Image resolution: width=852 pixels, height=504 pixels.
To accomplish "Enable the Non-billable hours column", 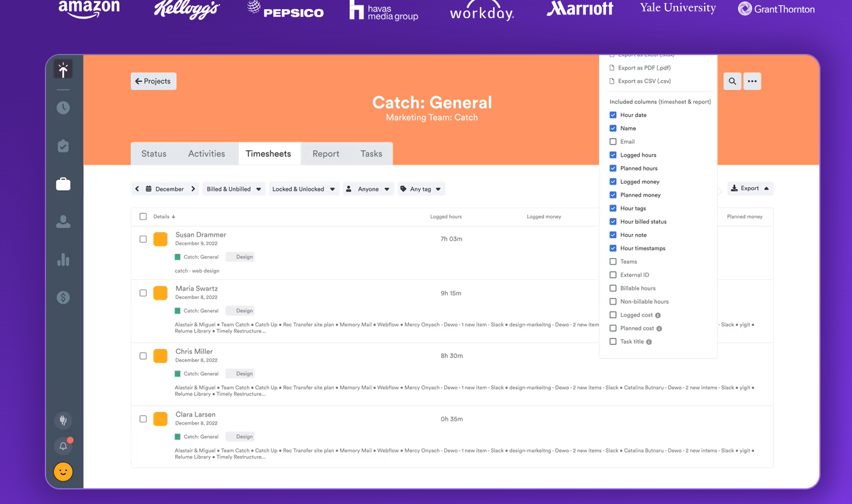I will [x=613, y=302].
